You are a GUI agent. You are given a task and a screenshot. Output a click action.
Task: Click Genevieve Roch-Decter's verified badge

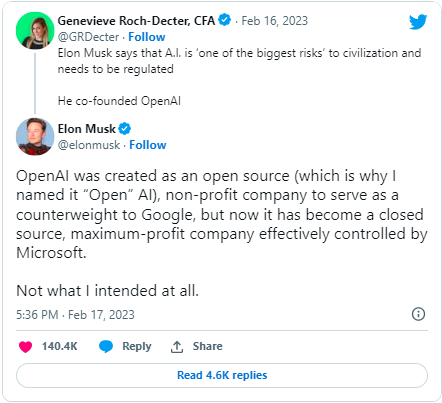(225, 20)
